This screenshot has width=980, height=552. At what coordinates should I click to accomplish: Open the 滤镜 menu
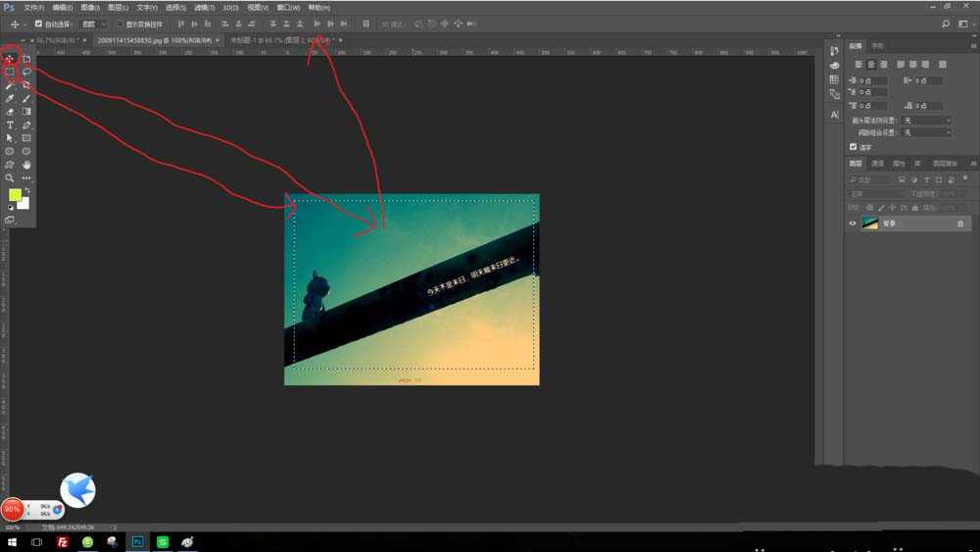203,7
